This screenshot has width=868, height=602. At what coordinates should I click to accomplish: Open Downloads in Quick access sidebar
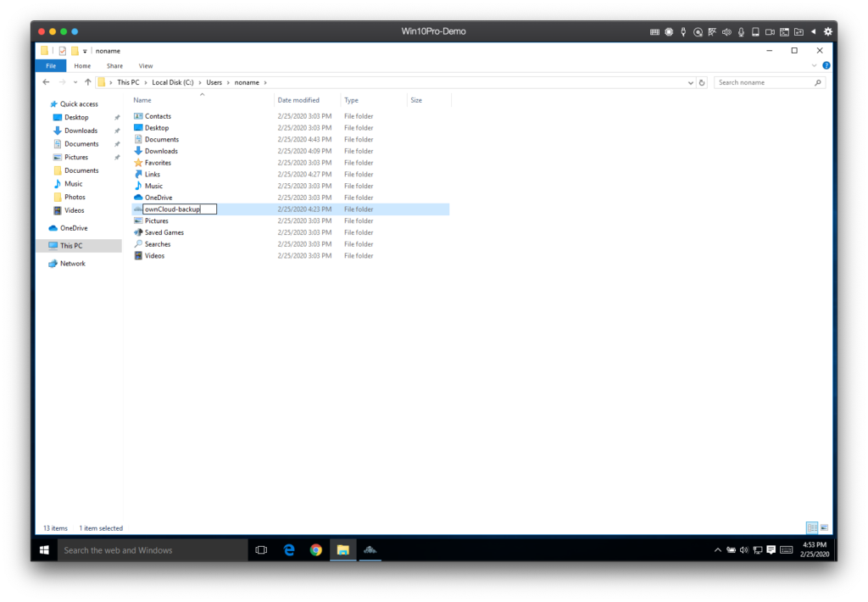[x=81, y=131]
